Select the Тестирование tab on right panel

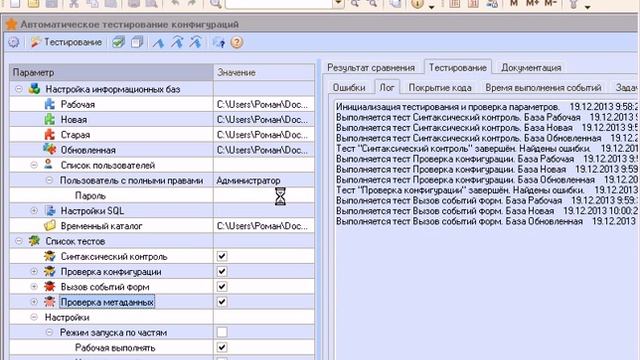pyautogui.click(x=458, y=67)
